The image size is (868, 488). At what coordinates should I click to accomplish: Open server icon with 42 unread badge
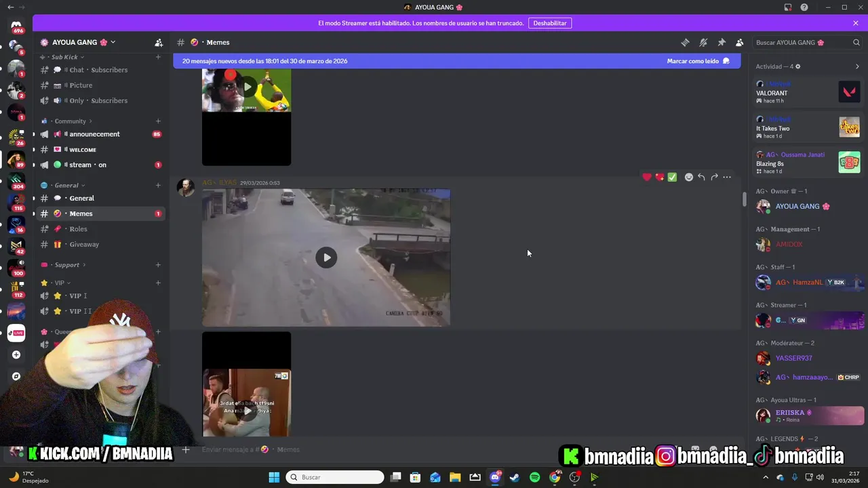pos(16,246)
